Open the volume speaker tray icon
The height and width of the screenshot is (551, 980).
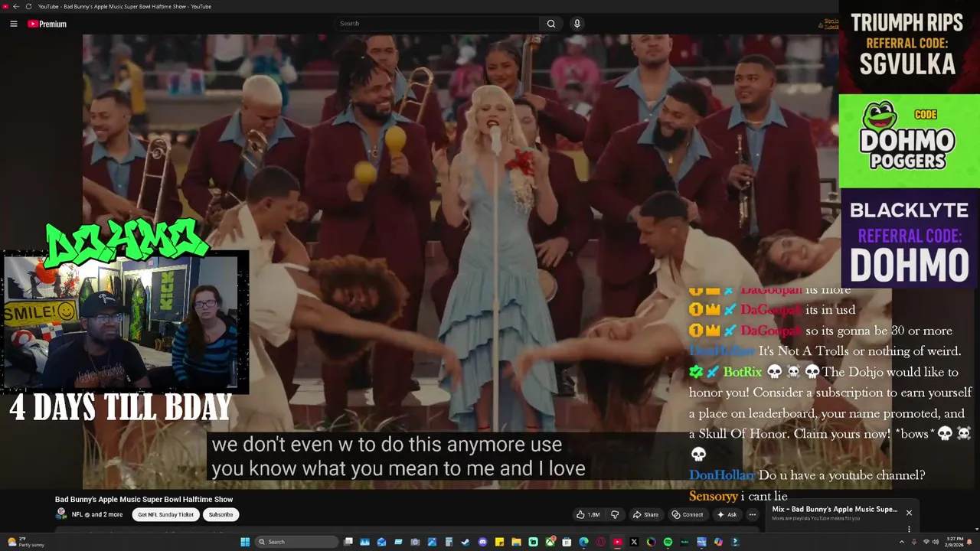click(936, 542)
